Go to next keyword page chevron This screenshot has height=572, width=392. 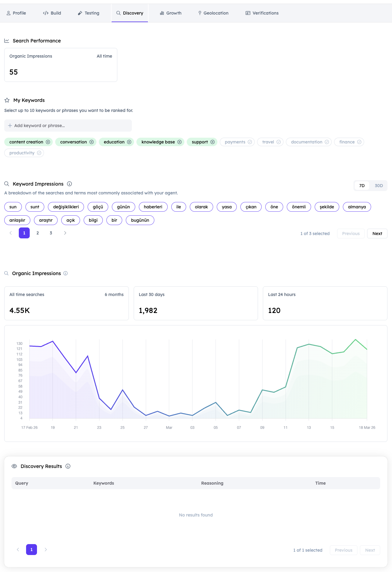(x=65, y=233)
